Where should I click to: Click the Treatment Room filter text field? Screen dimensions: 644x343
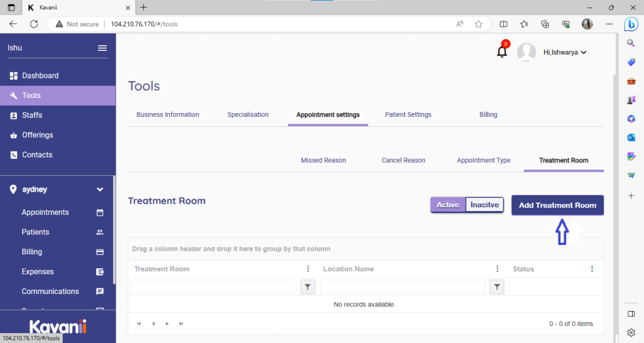click(213, 287)
